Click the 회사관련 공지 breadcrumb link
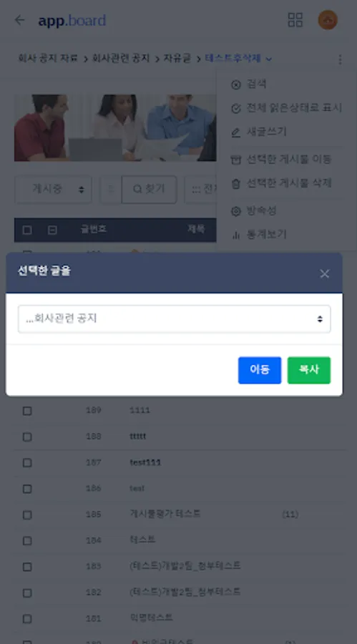 click(x=121, y=59)
